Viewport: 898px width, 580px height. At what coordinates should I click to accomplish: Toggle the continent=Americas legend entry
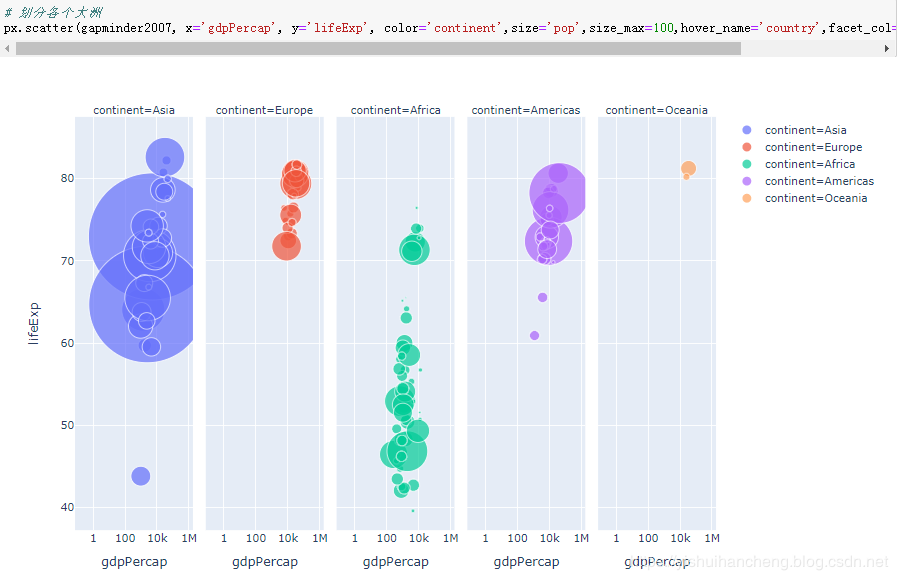coord(808,181)
